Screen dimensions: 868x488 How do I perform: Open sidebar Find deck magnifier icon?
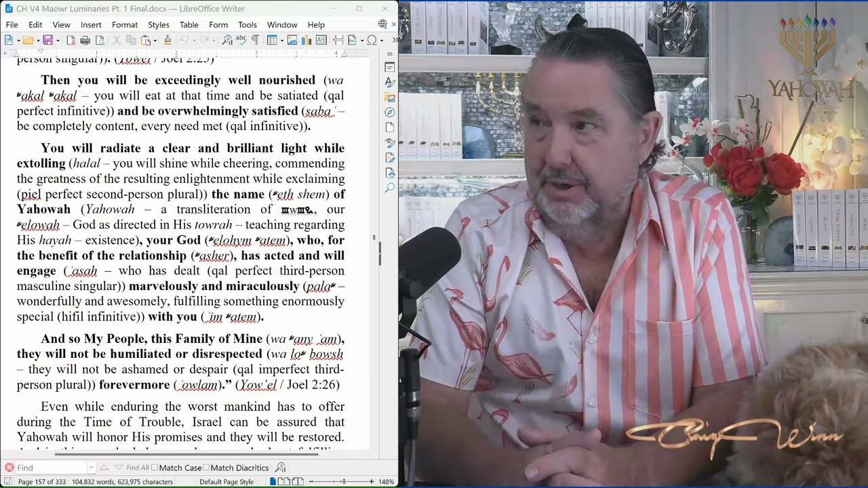tap(390, 188)
